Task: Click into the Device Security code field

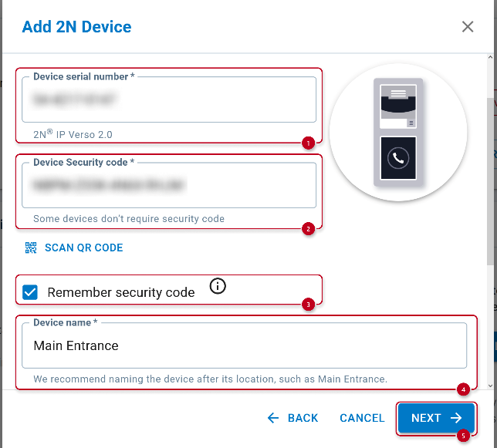Action: click(168, 186)
